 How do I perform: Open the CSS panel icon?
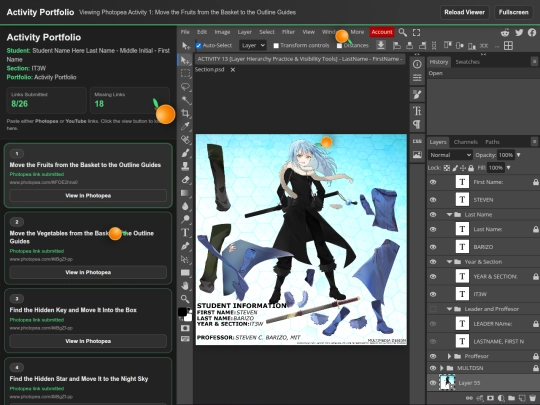click(417, 141)
